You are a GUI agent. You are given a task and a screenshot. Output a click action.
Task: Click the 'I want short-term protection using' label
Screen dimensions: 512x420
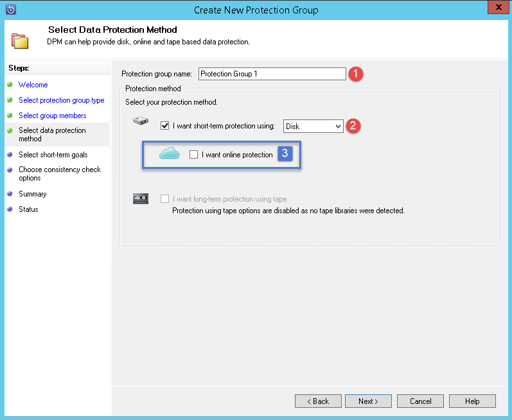224,126
